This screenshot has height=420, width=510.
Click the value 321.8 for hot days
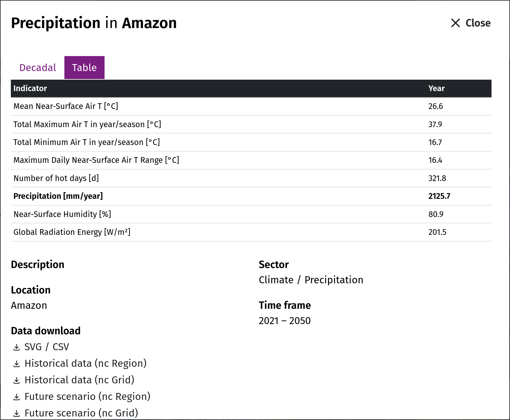click(437, 178)
